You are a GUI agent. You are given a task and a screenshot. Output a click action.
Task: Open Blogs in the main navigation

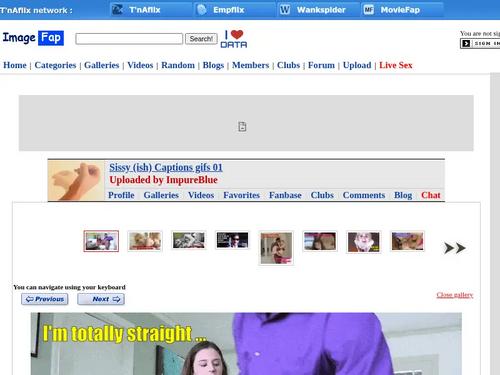213,65
